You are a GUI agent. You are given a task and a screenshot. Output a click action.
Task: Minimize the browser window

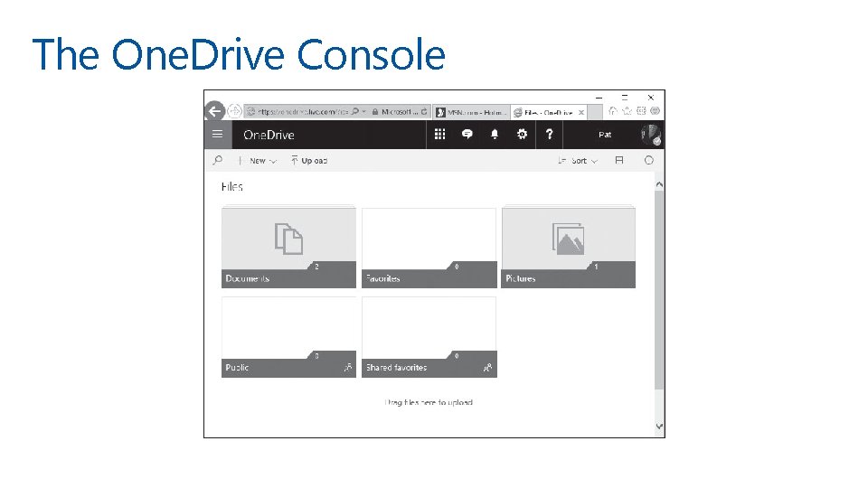click(x=599, y=98)
